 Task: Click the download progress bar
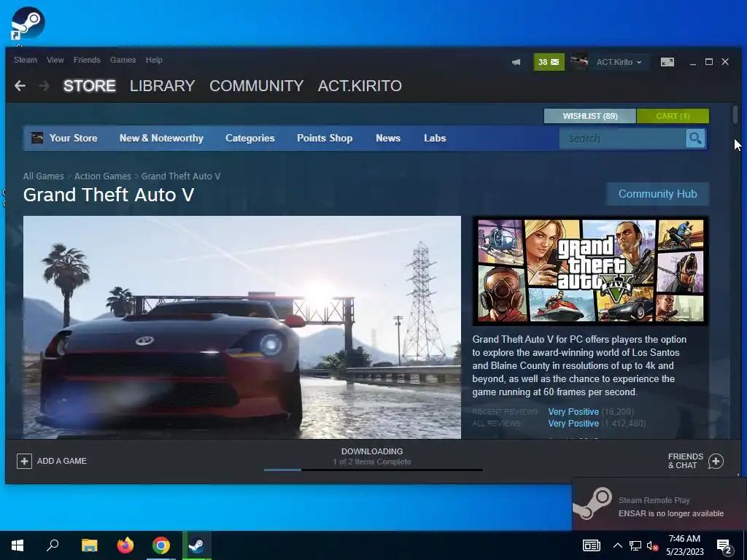(373, 470)
